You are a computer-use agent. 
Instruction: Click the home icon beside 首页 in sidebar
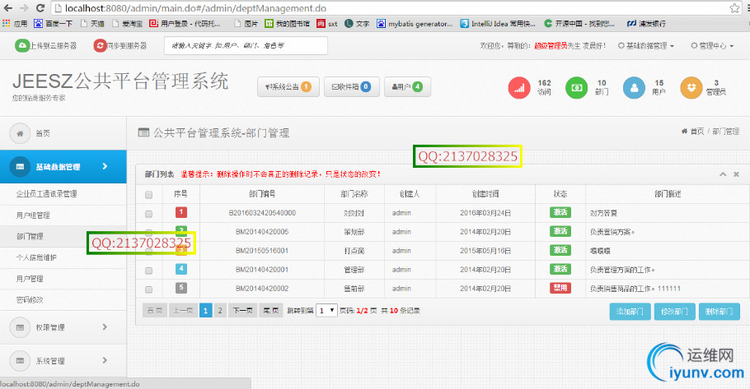(x=20, y=133)
